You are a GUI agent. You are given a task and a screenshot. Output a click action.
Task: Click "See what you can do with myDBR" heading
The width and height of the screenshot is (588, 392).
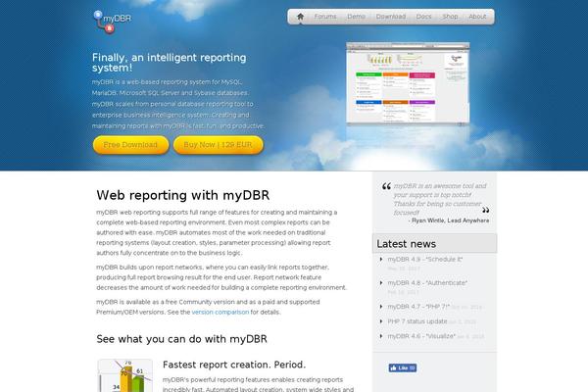pyautogui.click(x=181, y=339)
